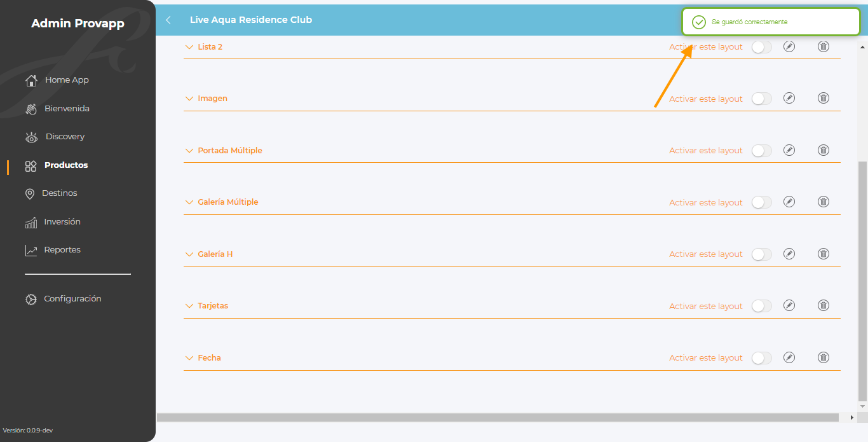
Task: Click the Inversión bar chart icon
Action: [31, 222]
